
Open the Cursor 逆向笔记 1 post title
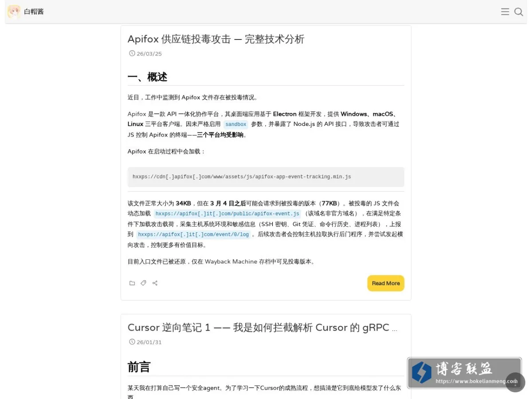pos(262,328)
